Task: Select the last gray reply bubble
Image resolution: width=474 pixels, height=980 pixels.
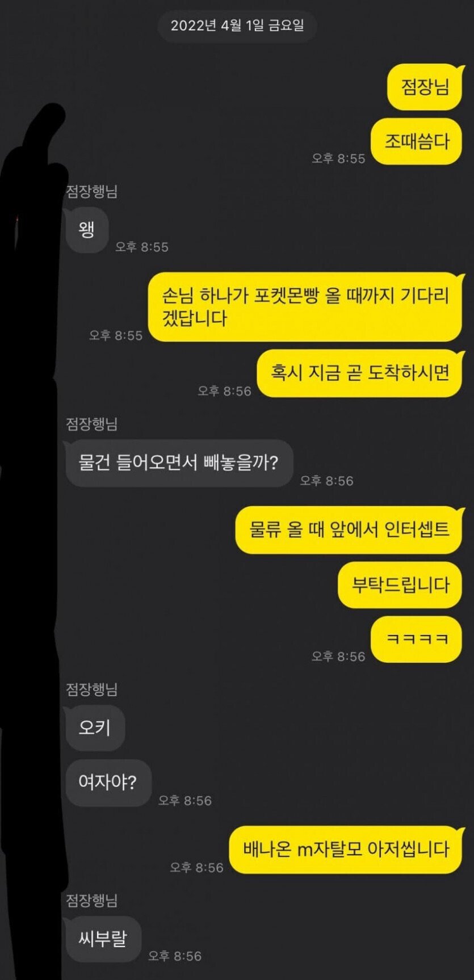Action: pyautogui.click(x=103, y=939)
